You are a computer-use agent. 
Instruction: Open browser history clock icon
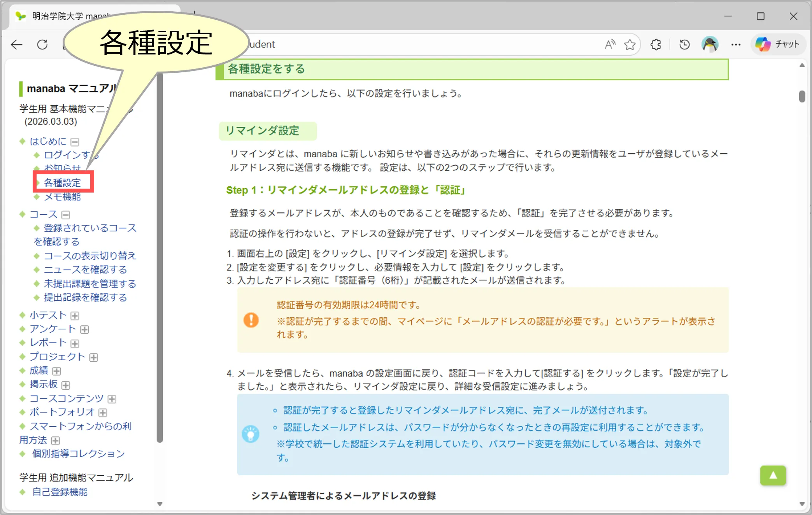pyautogui.click(x=684, y=45)
